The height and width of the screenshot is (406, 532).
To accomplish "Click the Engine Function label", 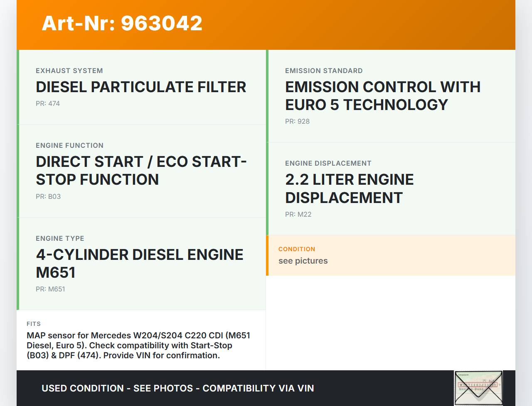I will tap(69, 146).
